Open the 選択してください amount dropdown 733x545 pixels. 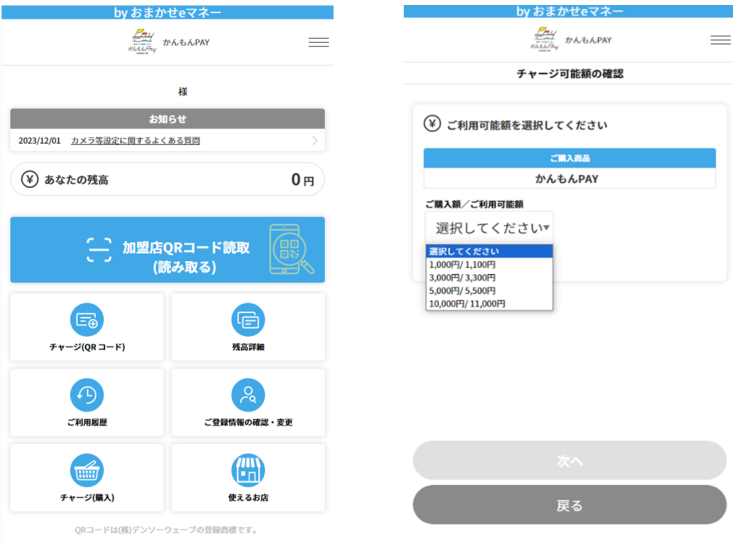tap(489, 228)
